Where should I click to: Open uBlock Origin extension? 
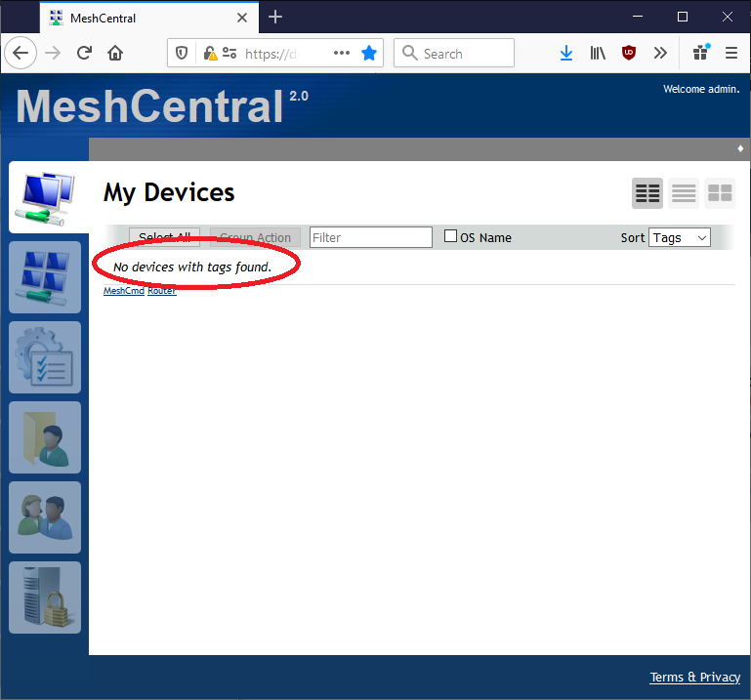tap(628, 53)
